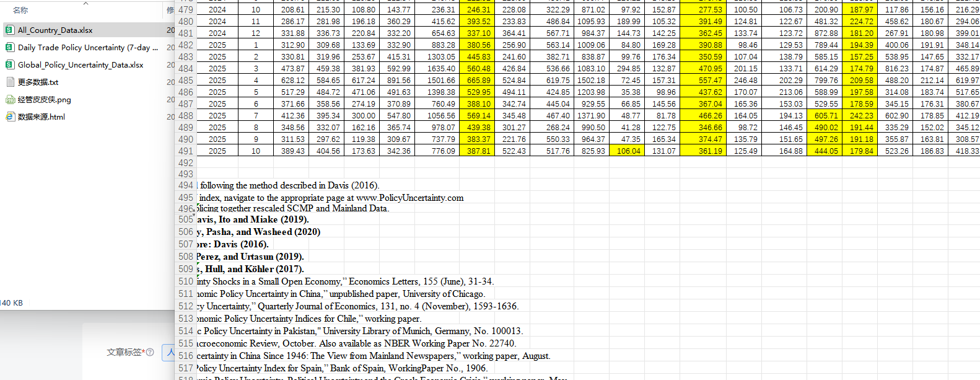This screenshot has width=980, height=380.
Task: Click the 名称 column header
Action: point(20,11)
